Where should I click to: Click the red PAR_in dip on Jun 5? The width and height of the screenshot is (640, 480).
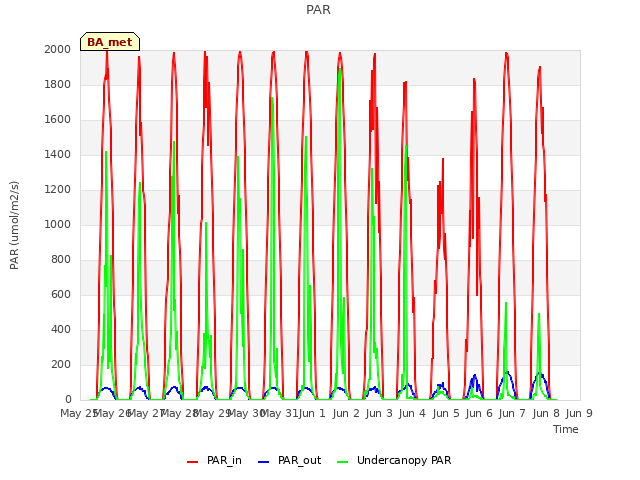coord(439,247)
